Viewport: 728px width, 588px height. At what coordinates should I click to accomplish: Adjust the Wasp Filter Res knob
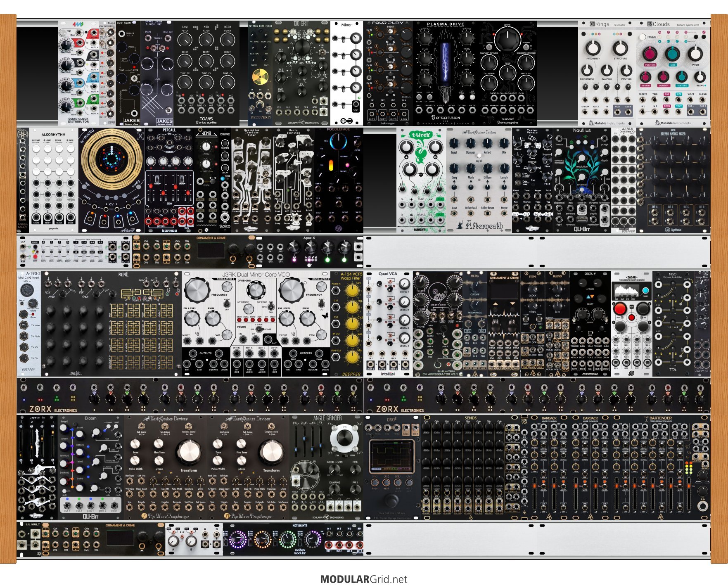click(x=352, y=340)
